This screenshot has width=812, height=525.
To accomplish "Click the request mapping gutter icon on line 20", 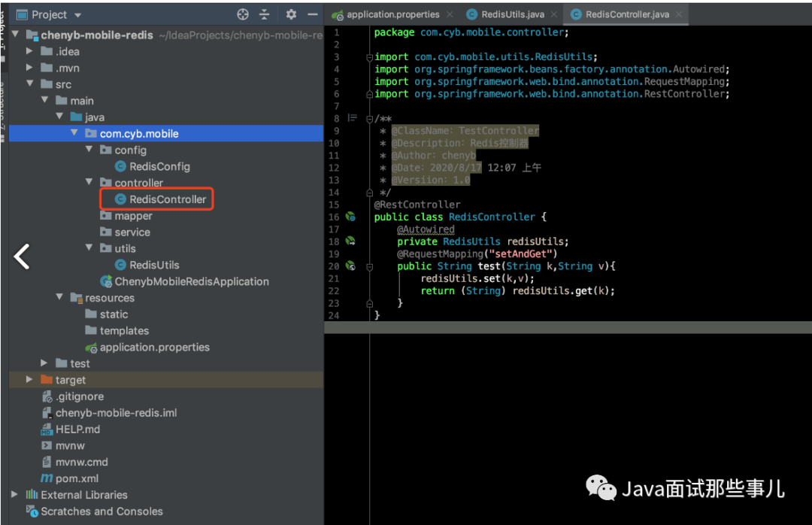I will coord(350,266).
